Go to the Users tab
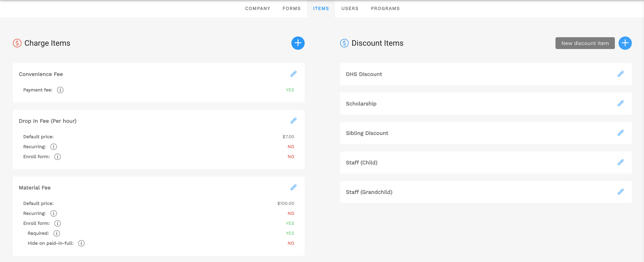Viewport: 644px width, 262px height. pyautogui.click(x=350, y=8)
